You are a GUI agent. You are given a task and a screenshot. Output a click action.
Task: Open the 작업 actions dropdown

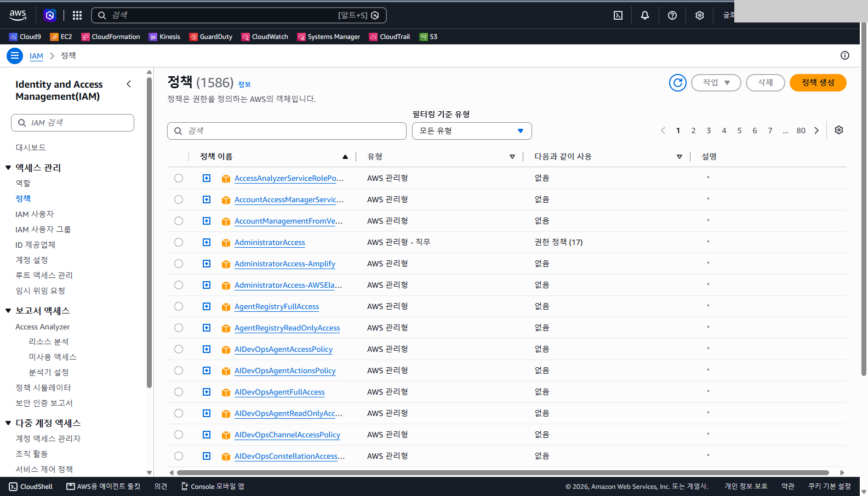coord(716,83)
